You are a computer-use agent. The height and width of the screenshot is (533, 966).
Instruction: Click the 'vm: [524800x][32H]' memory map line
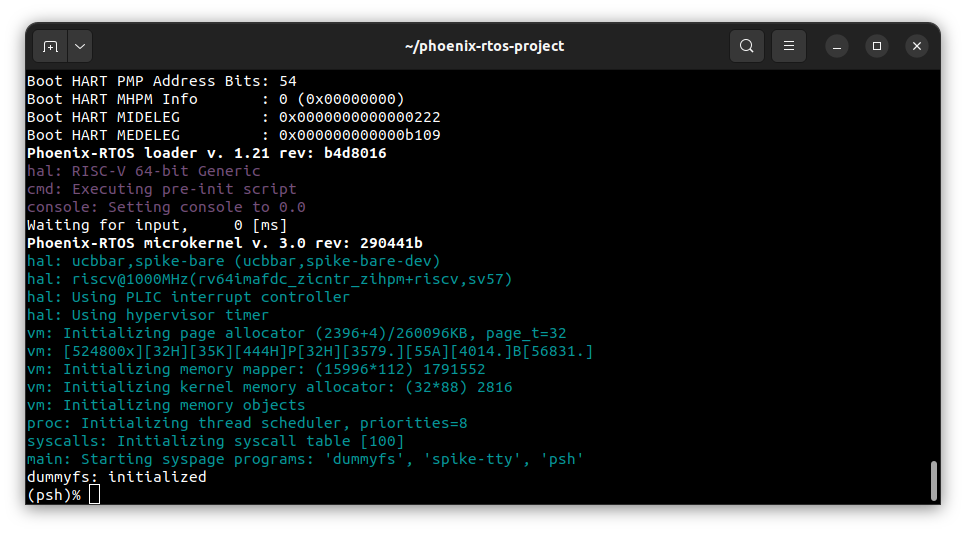tap(310, 351)
